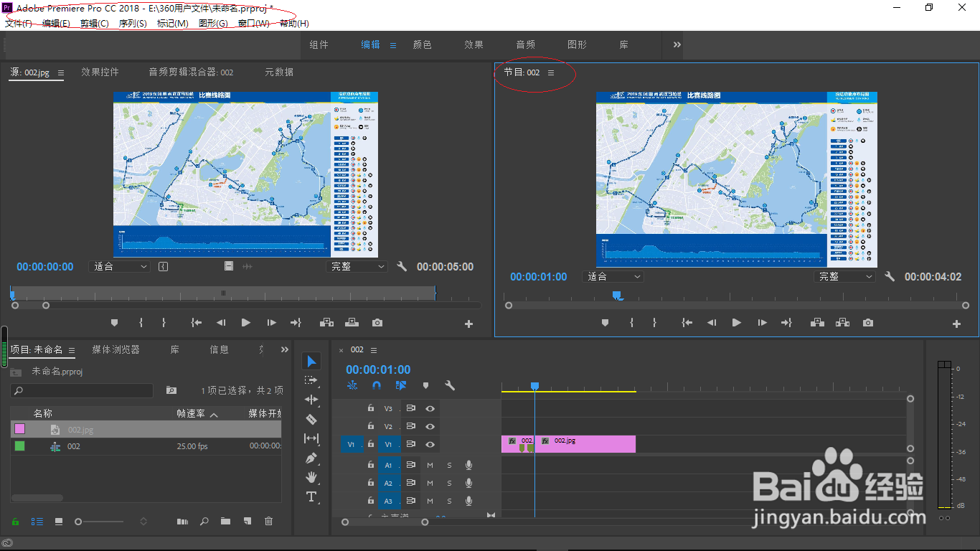Select the Pen tool
This screenshot has height=551, width=980.
tap(311, 458)
